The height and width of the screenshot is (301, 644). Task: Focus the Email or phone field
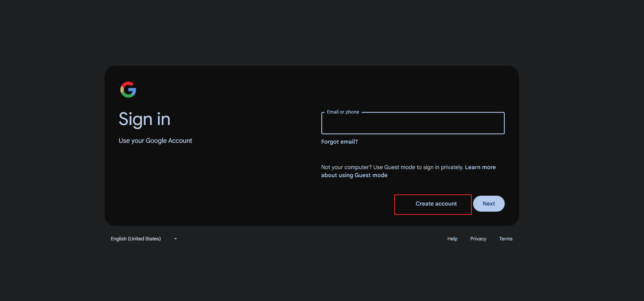click(413, 123)
